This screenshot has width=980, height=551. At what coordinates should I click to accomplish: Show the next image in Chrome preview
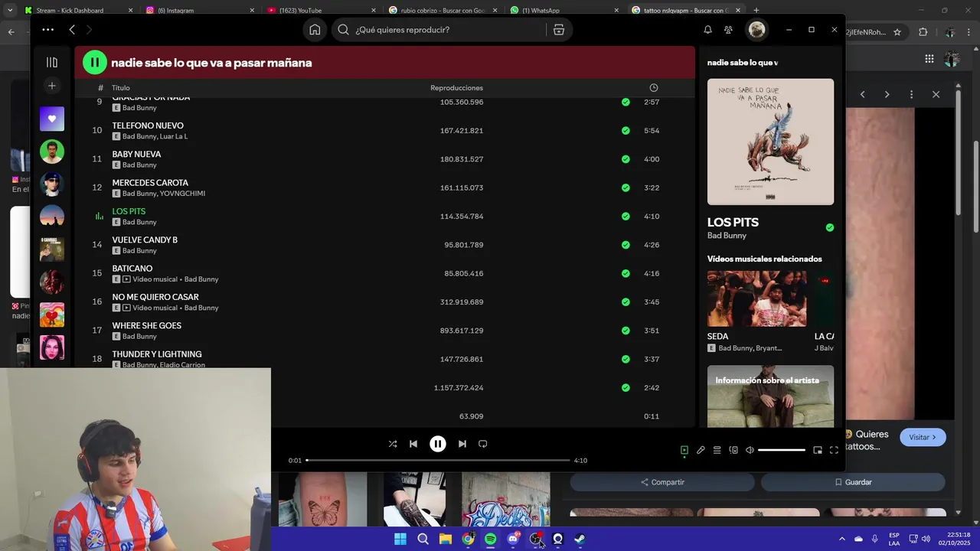click(x=887, y=94)
